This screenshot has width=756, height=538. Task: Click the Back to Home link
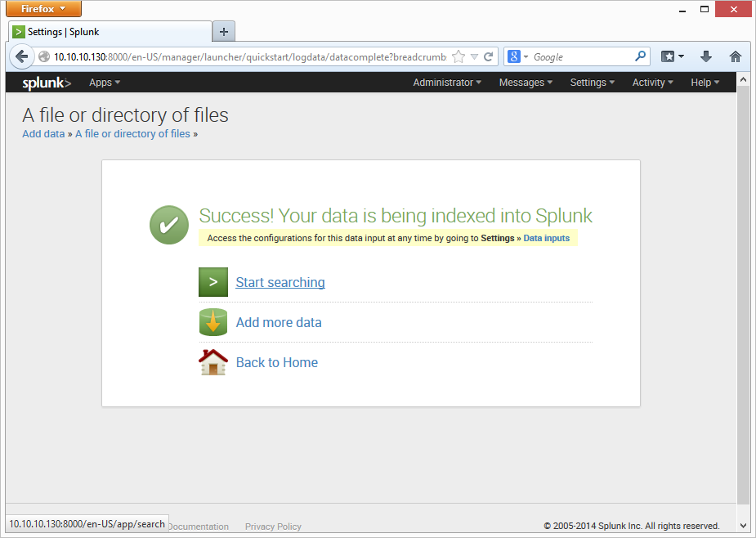[x=277, y=362]
